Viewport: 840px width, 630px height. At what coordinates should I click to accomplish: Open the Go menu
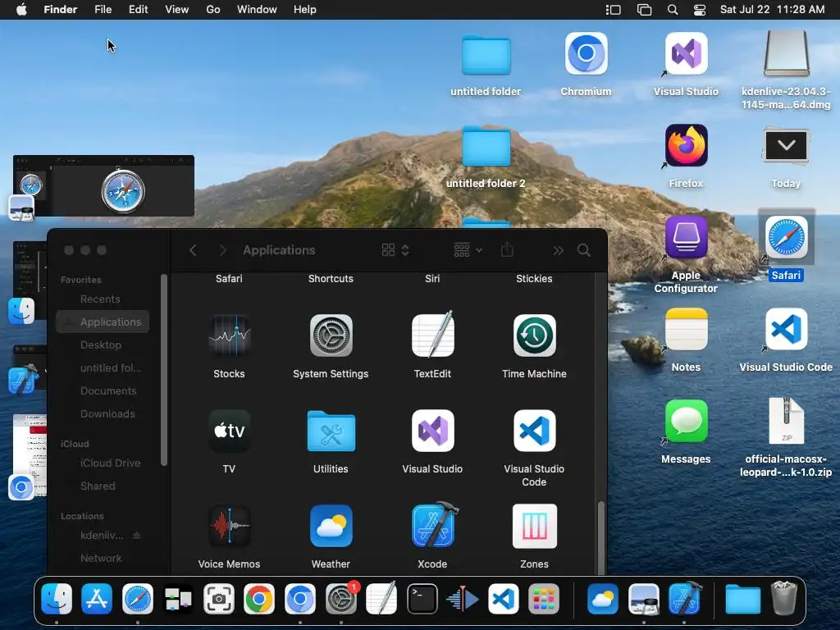pyautogui.click(x=213, y=10)
